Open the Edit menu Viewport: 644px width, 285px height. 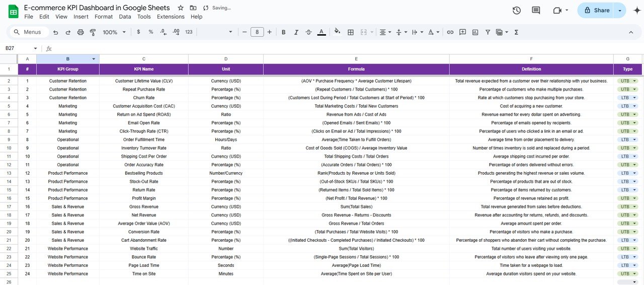44,17
